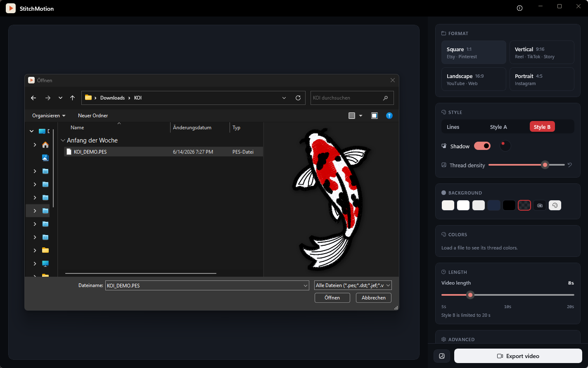The width and height of the screenshot is (588, 368).
Task: Go up one folder level
Action: pyautogui.click(x=73, y=98)
